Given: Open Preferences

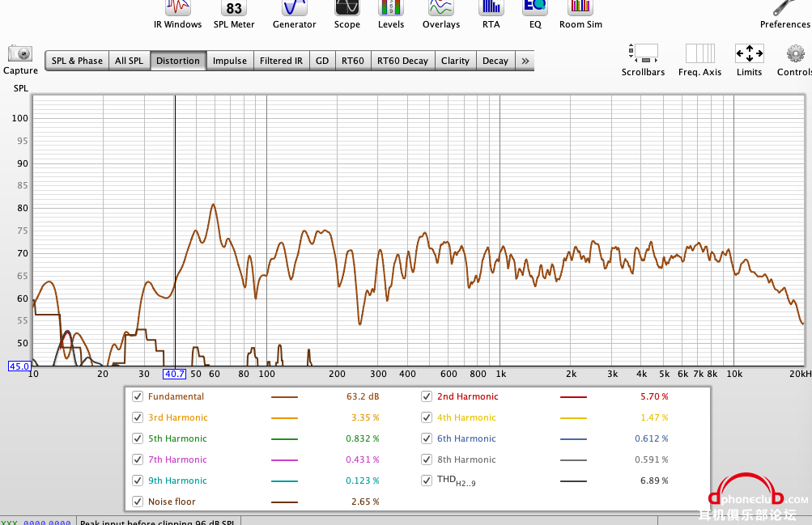Looking at the screenshot, I should [x=785, y=15].
